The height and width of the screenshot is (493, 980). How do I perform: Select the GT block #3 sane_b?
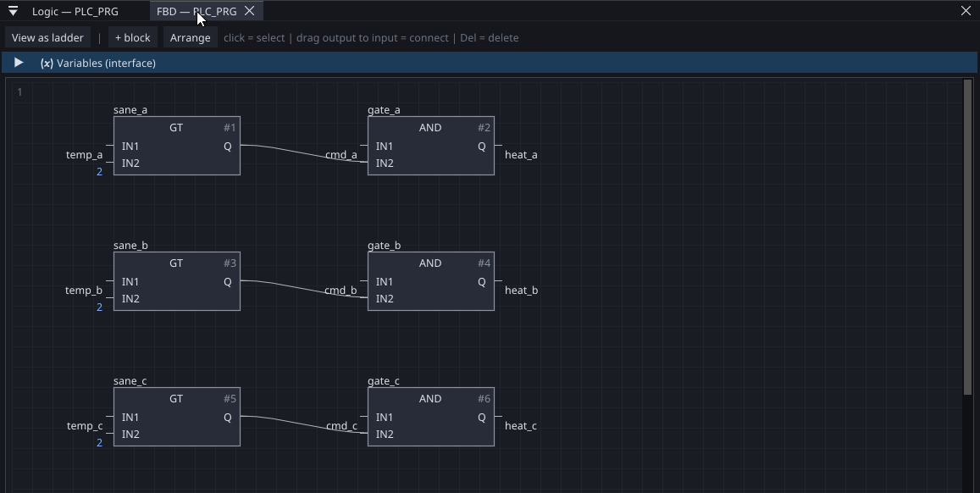177,281
